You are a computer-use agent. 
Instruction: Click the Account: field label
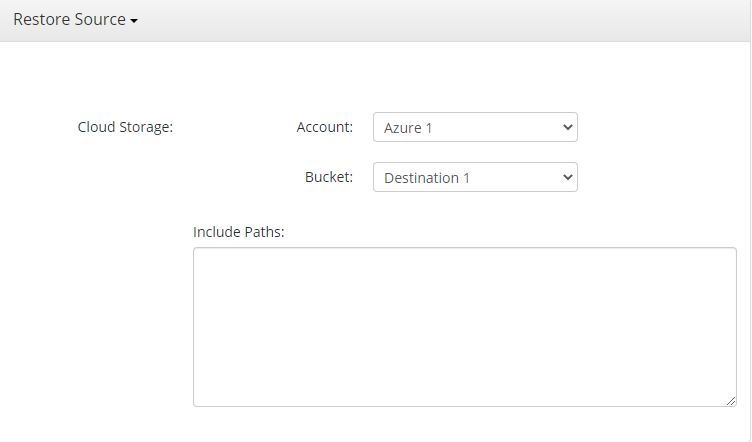pos(325,127)
